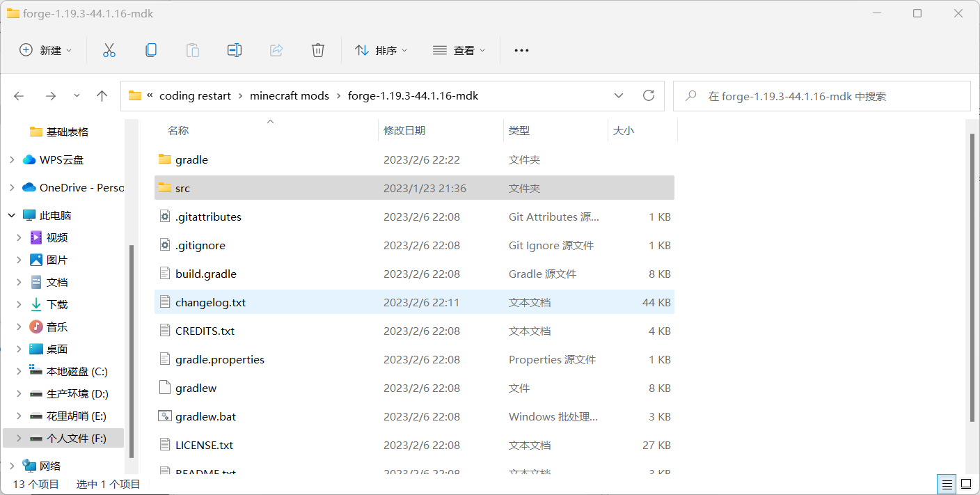Select the CREDITS.txt file

414,331
